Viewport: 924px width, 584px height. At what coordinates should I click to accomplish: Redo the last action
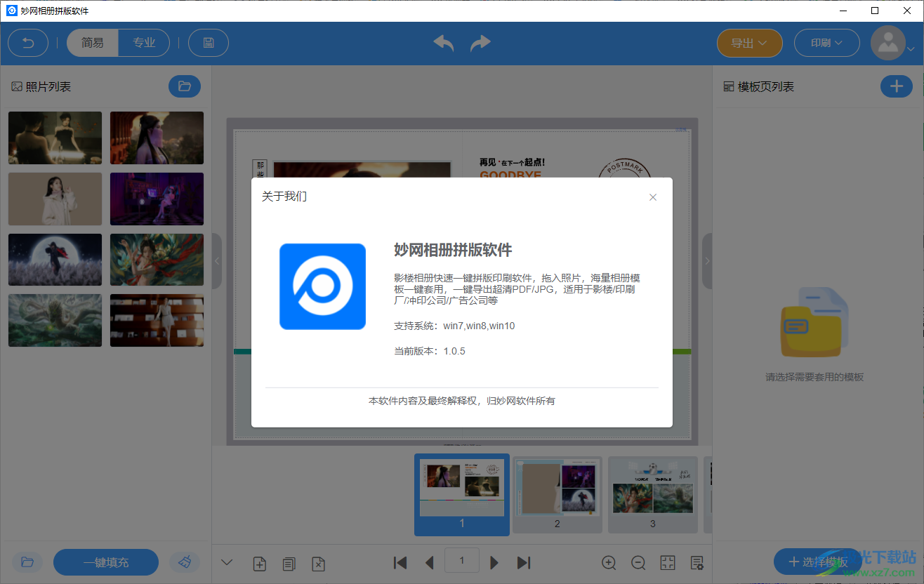click(x=480, y=43)
